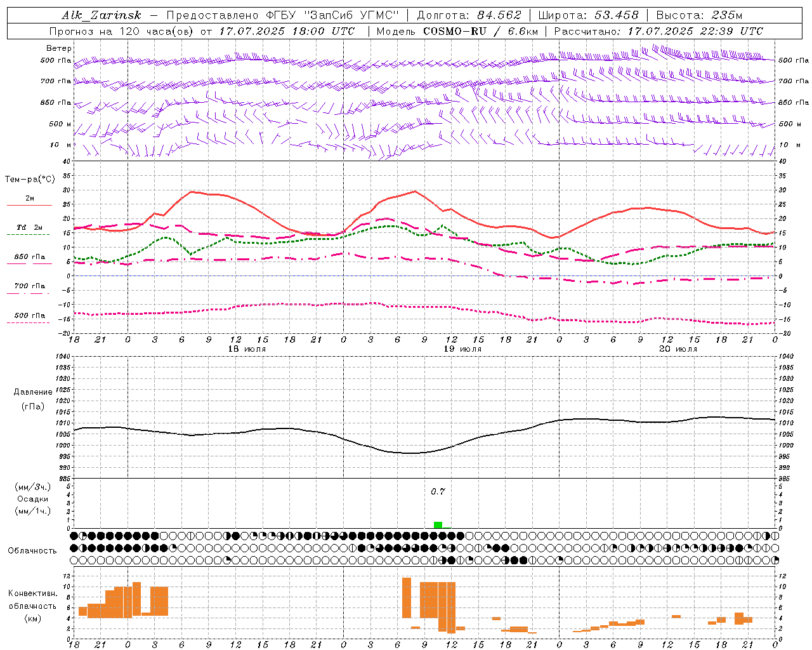Click the Рассчитано: 17.07.2025 22:39 UTC timestamp
812x650 pixels.
tap(658, 31)
